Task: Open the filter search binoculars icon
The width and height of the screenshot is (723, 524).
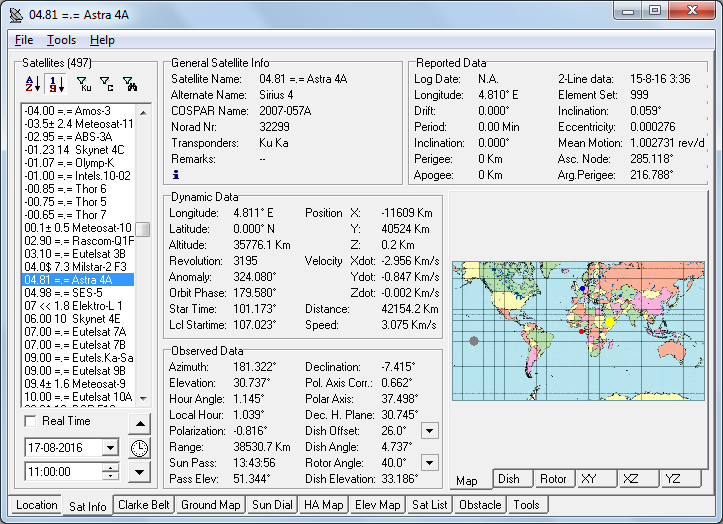Action: 130,84
